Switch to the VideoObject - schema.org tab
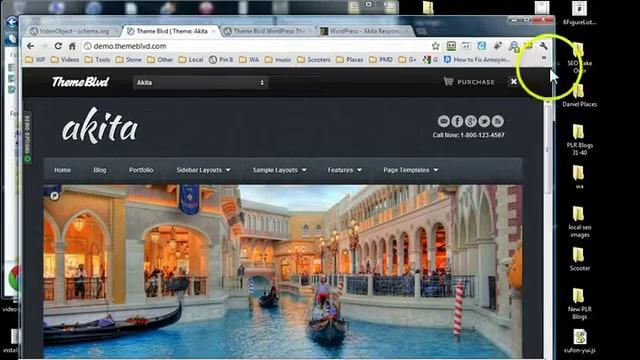Image resolution: width=640 pixels, height=360 pixels. click(x=73, y=31)
